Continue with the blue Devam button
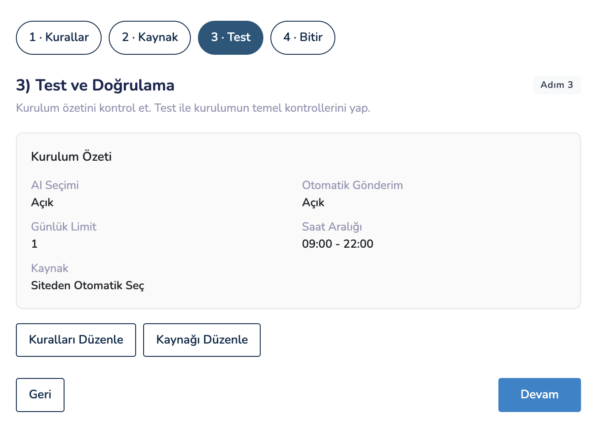The height and width of the screenshot is (431, 600). coord(539,395)
